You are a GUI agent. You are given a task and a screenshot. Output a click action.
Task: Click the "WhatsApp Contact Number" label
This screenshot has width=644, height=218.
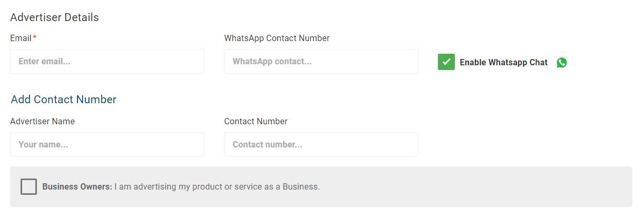(x=277, y=38)
